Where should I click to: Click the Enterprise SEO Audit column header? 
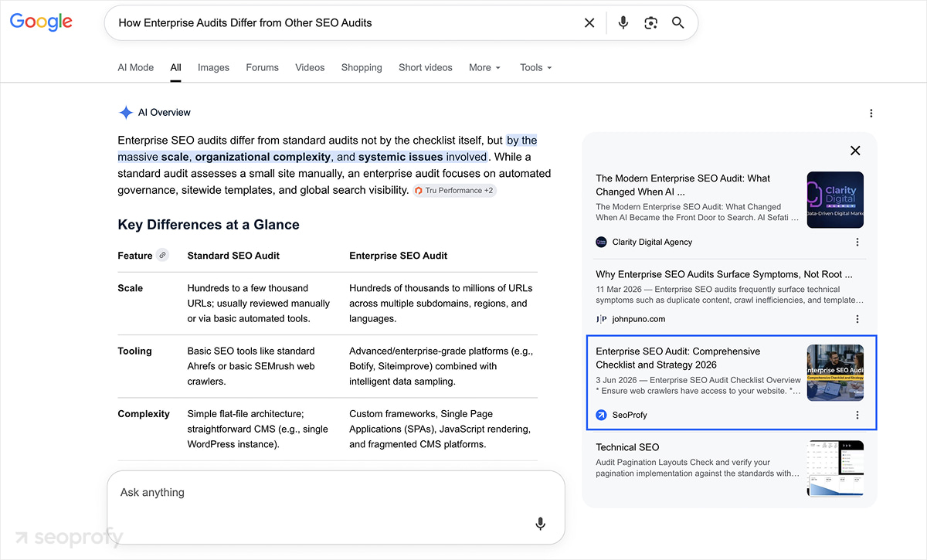(398, 256)
